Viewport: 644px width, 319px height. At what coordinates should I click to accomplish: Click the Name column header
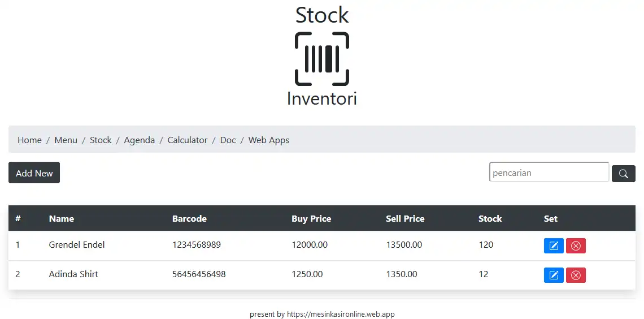62,219
